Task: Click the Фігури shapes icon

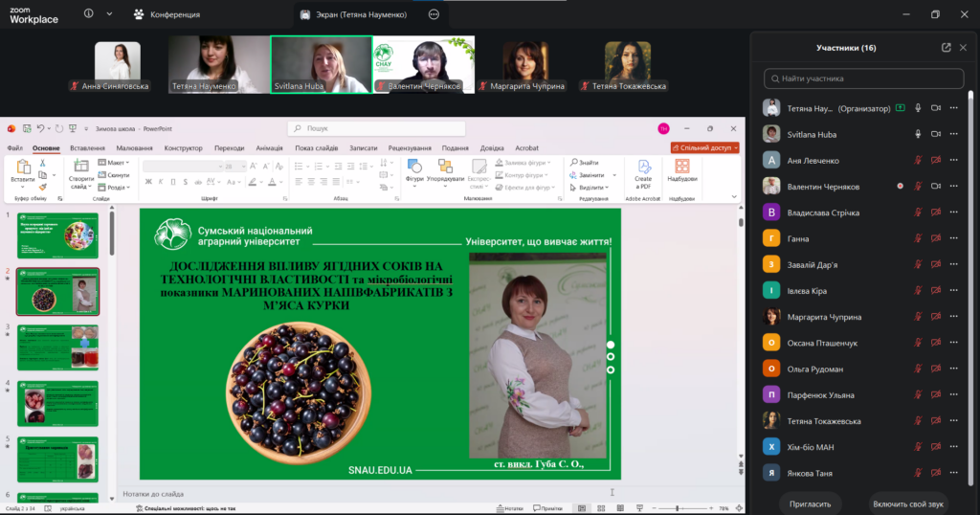Action: (414, 167)
